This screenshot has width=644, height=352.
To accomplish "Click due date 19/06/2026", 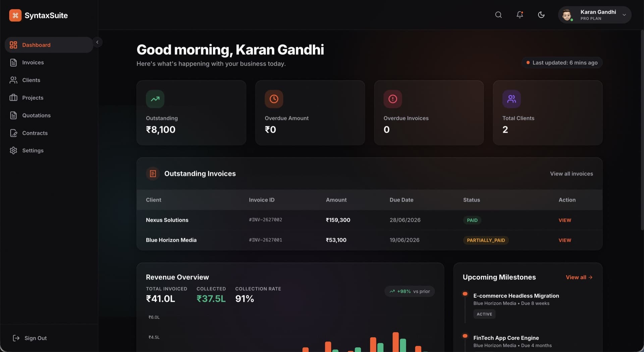I will (405, 240).
